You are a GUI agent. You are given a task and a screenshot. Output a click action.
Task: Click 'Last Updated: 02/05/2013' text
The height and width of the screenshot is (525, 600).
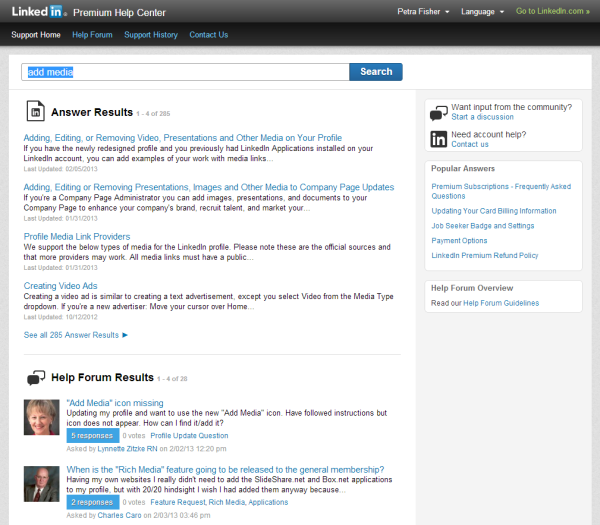(x=60, y=169)
